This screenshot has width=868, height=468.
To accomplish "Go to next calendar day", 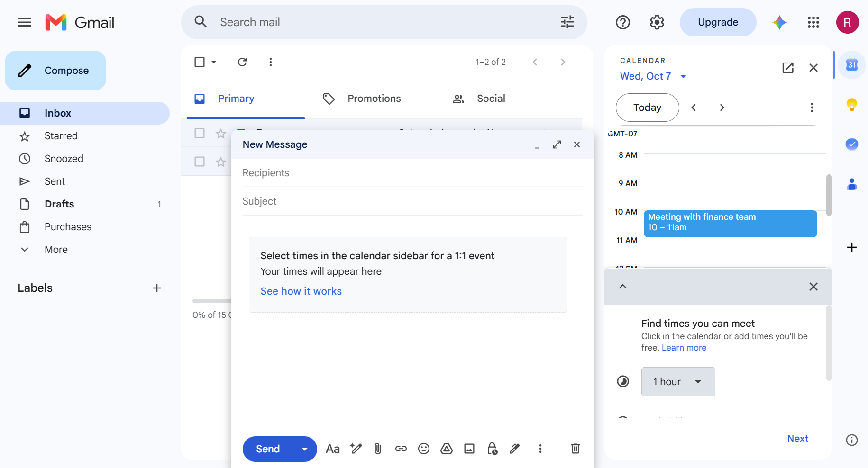I will point(722,108).
